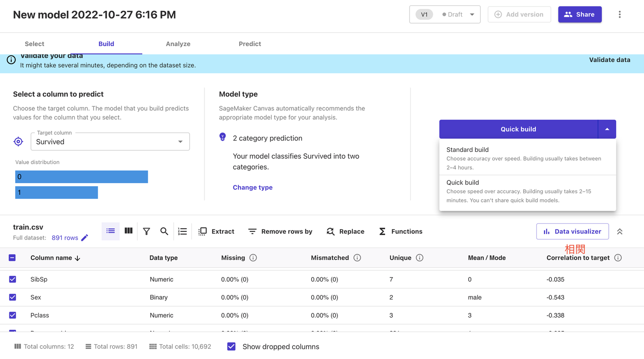Uncheck the Sex column checkbox
This screenshot has width=644, height=359.
point(13,297)
